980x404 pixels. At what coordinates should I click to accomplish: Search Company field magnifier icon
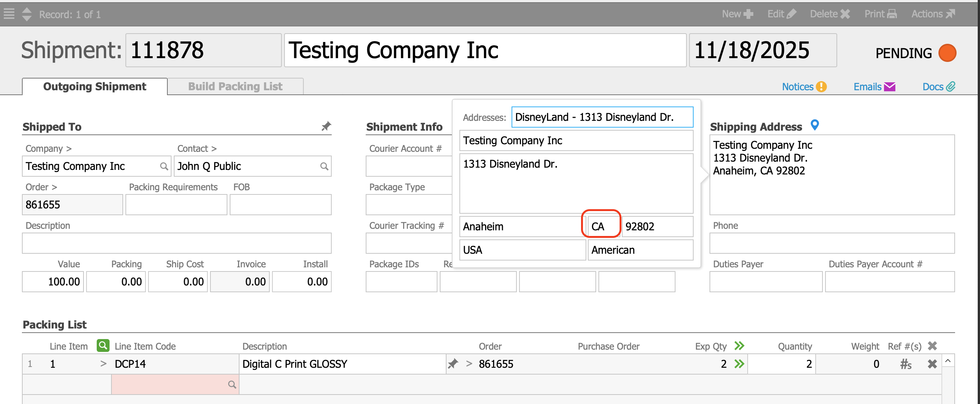point(164,167)
